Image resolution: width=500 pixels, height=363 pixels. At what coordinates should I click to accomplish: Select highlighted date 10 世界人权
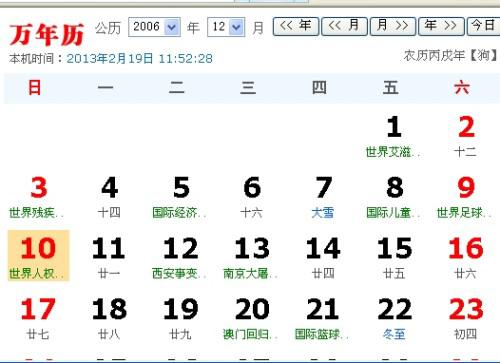[38, 256]
